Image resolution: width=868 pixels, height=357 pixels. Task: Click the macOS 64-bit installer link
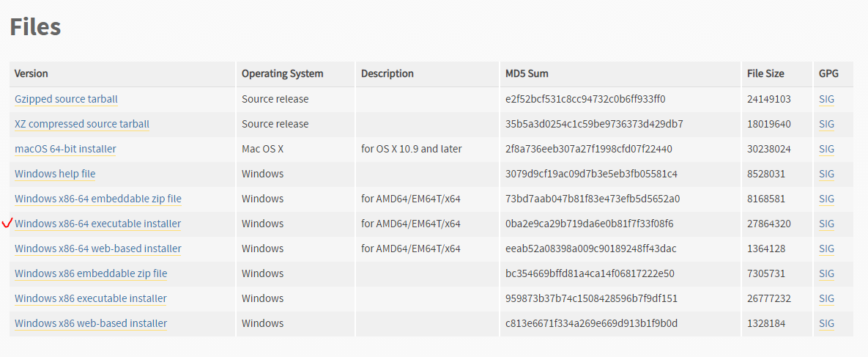click(x=65, y=149)
